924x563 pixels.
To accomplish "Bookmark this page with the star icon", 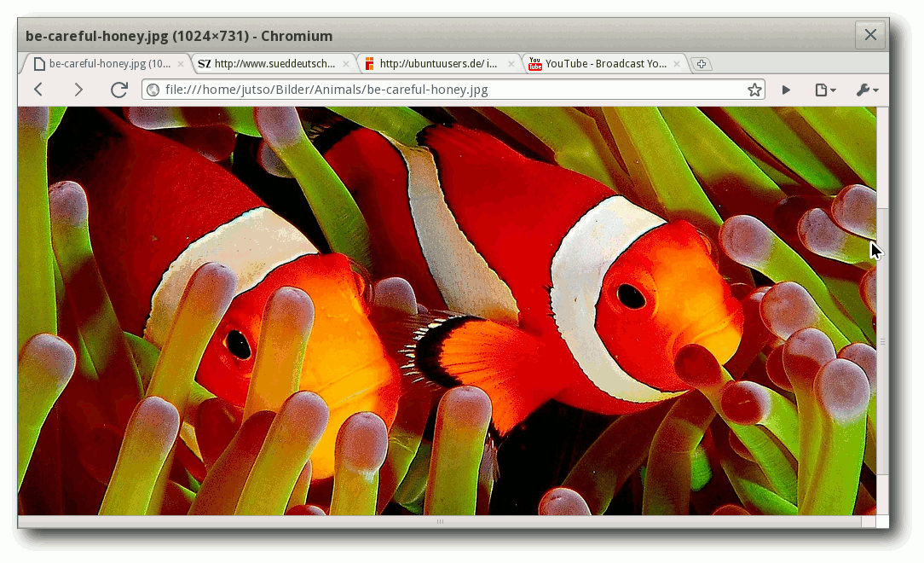I will click(754, 90).
